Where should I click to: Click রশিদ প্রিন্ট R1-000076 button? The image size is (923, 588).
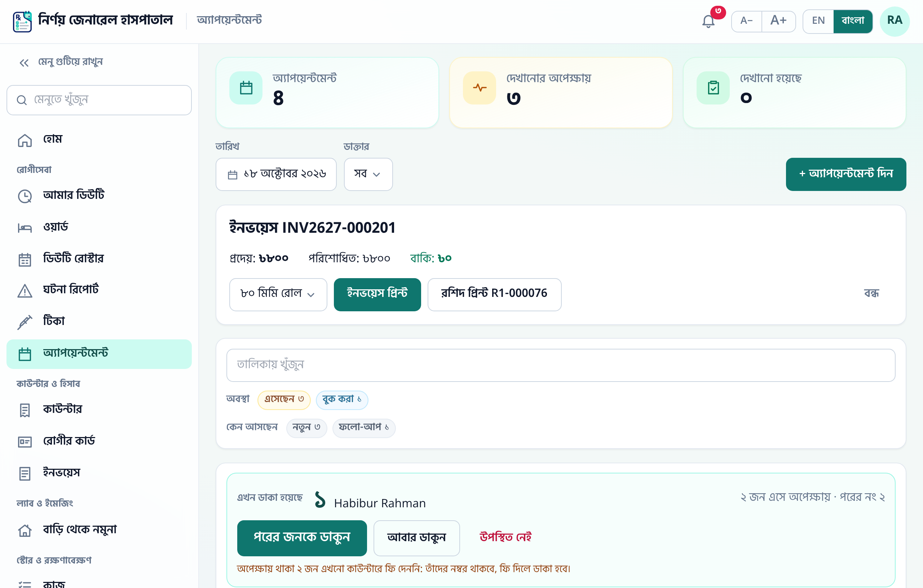pyautogui.click(x=494, y=295)
